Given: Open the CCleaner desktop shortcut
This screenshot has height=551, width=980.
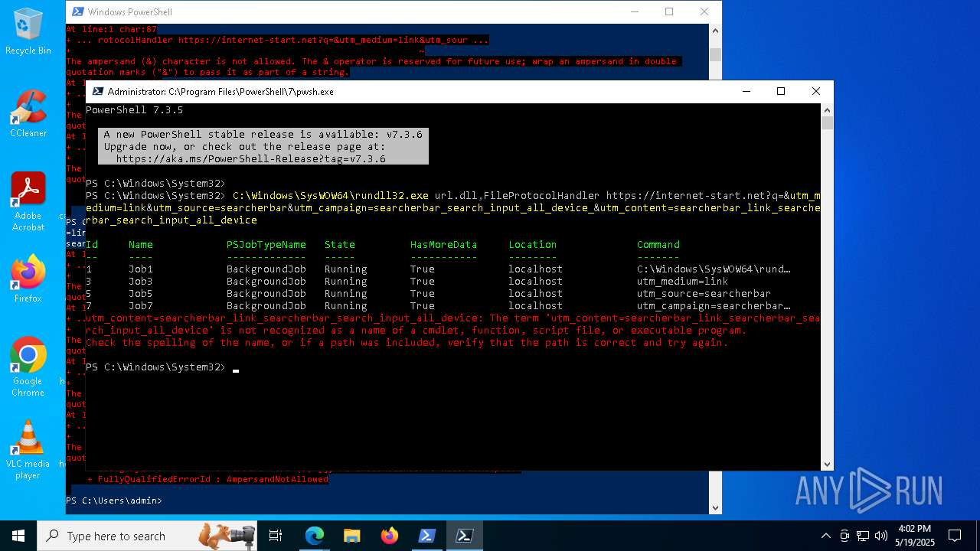Looking at the screenshot, I should point(28,114).
